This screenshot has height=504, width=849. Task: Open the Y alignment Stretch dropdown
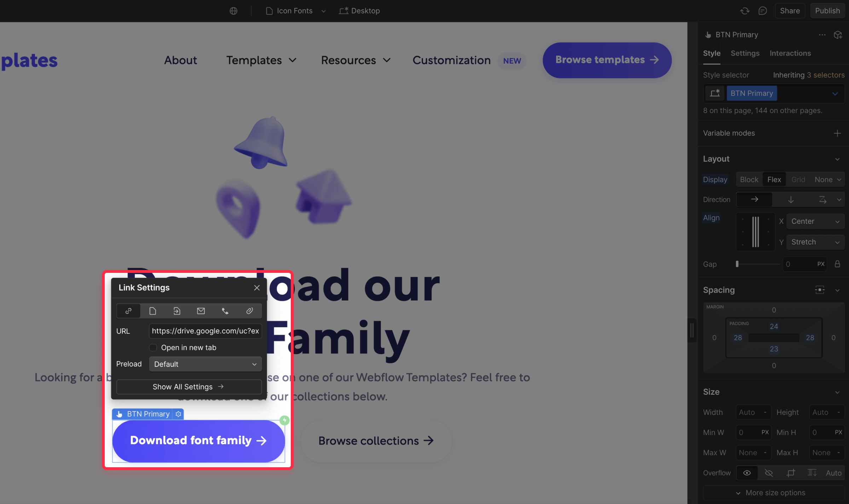point(815,242)
